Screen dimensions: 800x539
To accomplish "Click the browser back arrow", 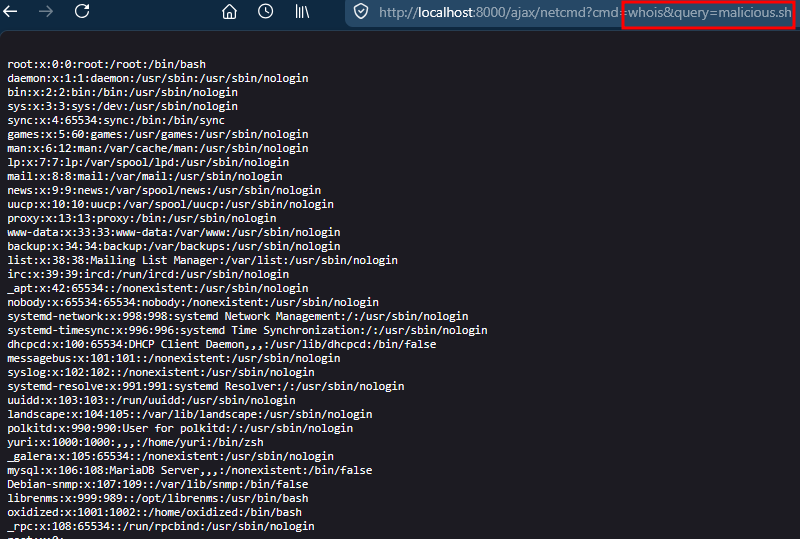I will tap(12, 12).
